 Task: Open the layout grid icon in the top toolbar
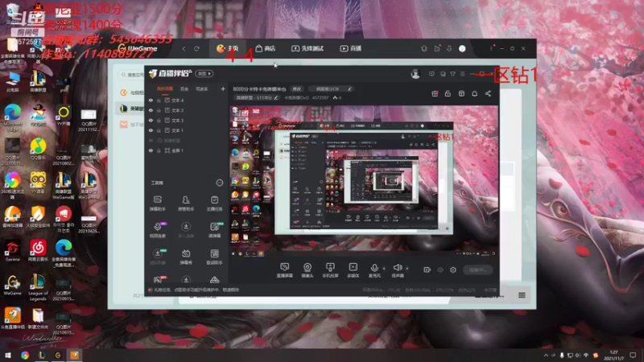(461, 93)
